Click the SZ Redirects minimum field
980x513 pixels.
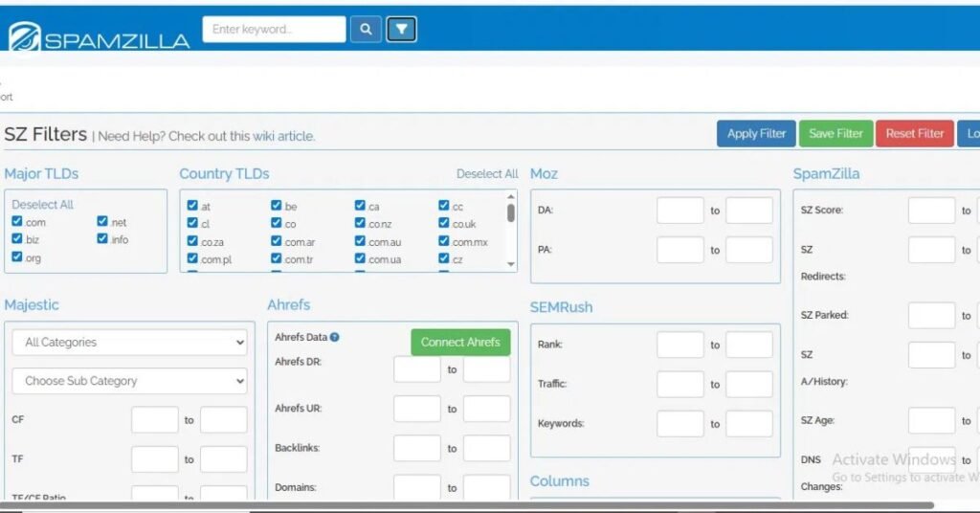point(932,250)
